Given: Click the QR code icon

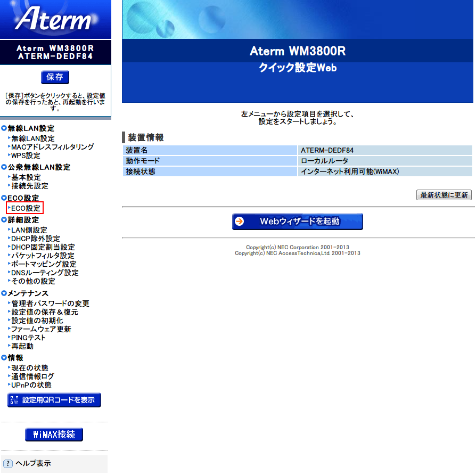Looking at the screenshot, I should [14, 400].
